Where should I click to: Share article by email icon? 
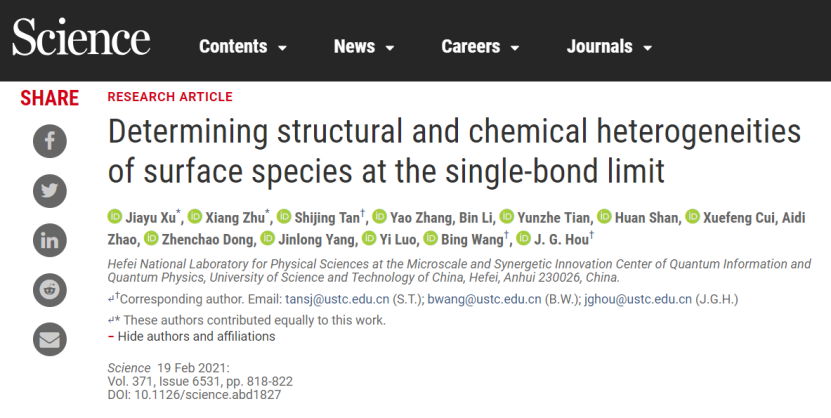(x=50, y=339)
